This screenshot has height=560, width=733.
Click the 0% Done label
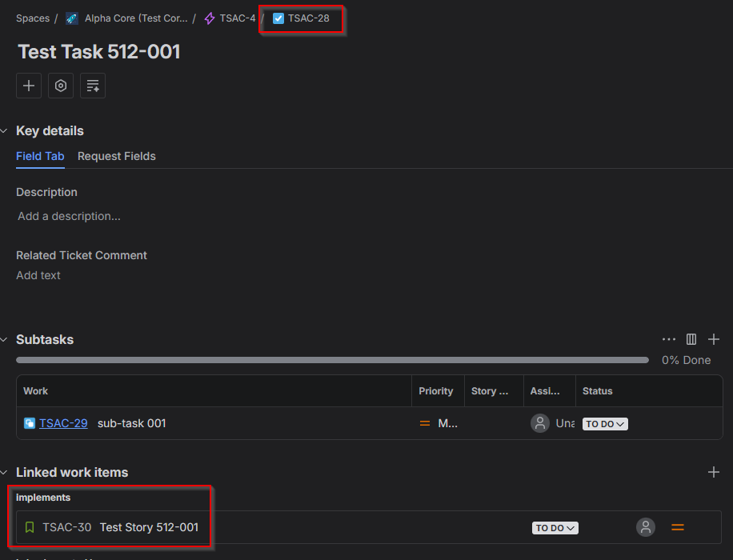(x=687, y=360)
